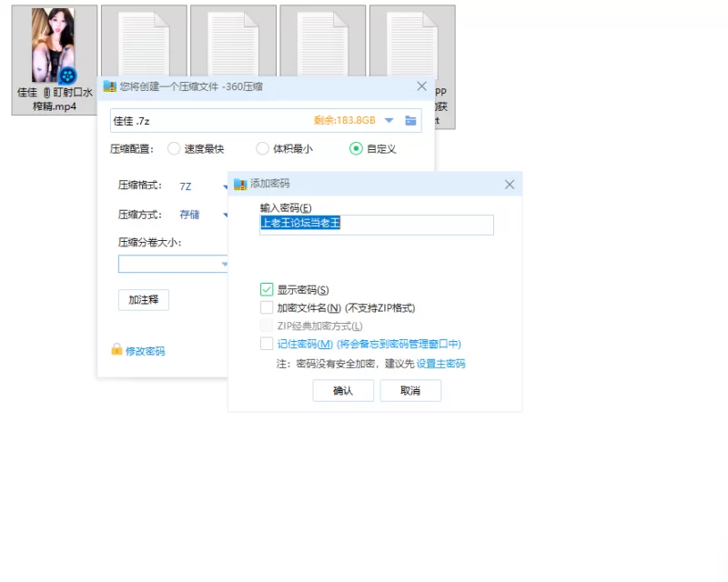This screenshot has width=728, height=582.
Task: Click the browse folder icon beside archive name
Action: pos(410,121)
